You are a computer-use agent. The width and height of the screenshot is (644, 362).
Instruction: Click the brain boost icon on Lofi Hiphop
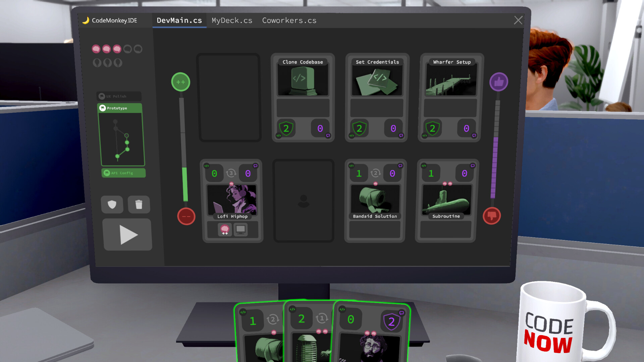[x=224, y=230]
